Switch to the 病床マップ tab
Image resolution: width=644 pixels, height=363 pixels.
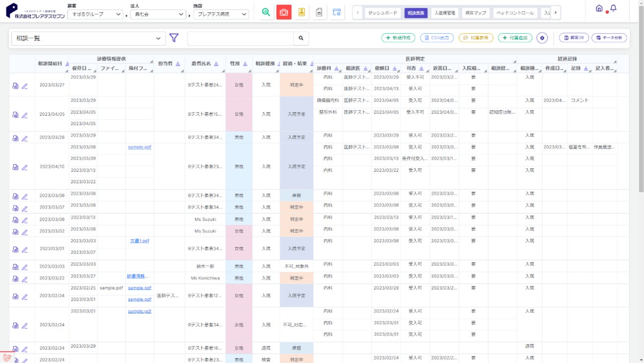(476, 13)
